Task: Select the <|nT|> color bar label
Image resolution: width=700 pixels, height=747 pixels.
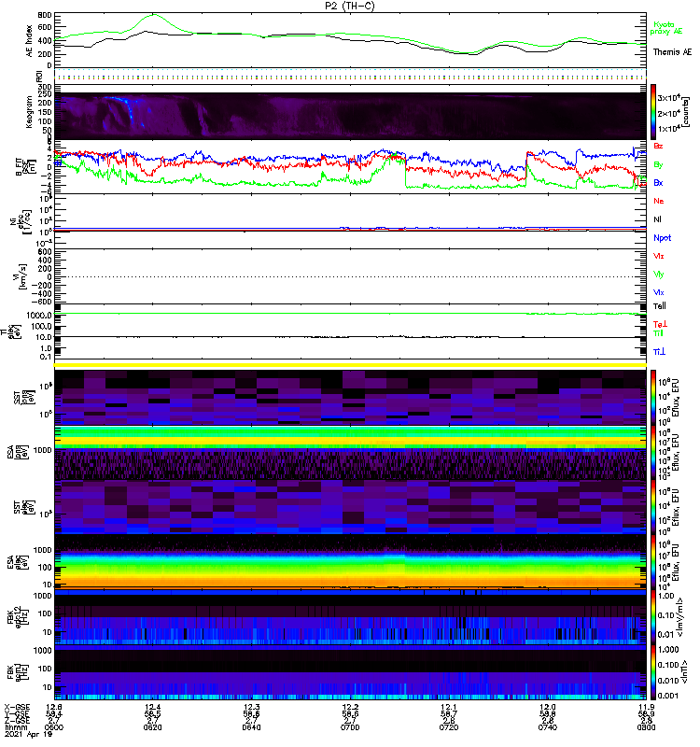Action: point(686,671)
